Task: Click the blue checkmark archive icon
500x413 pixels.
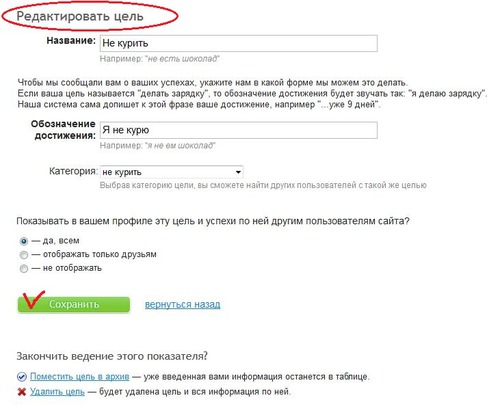Action: [22, 377]
